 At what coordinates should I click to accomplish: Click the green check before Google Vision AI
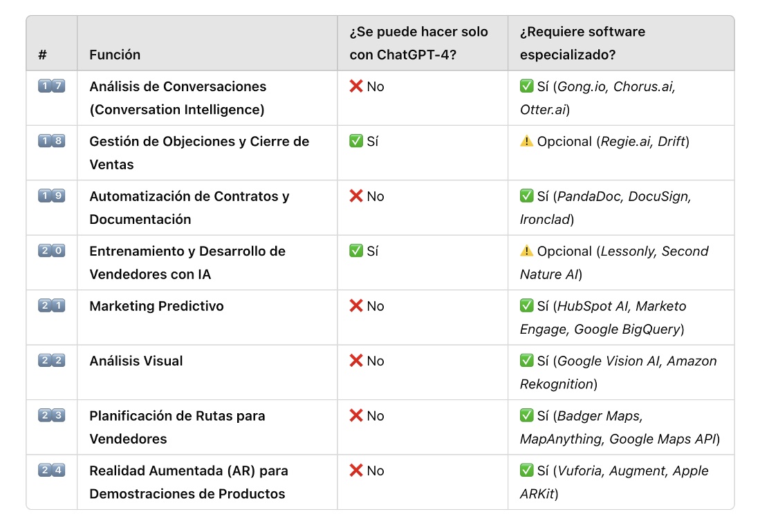click(526, 361)
